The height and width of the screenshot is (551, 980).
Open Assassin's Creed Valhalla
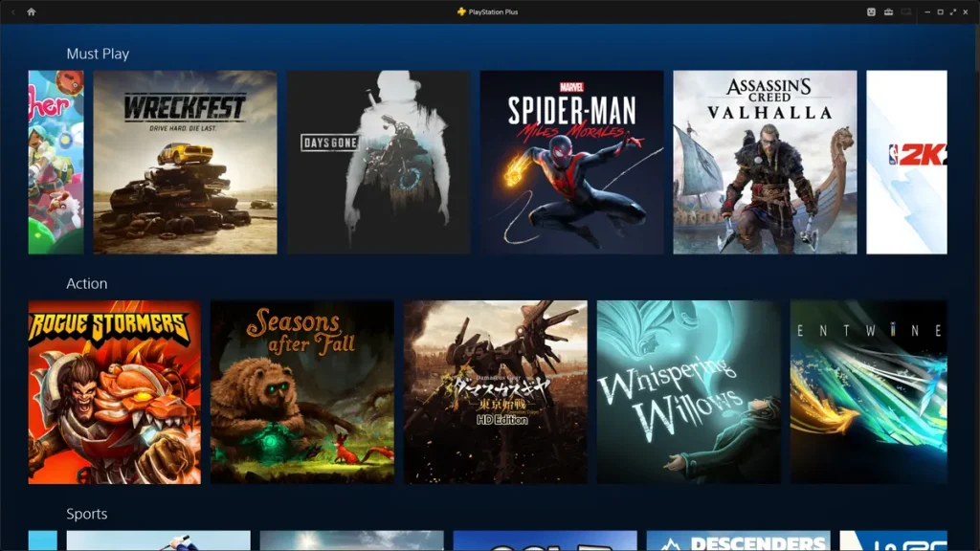click(764, 162)
